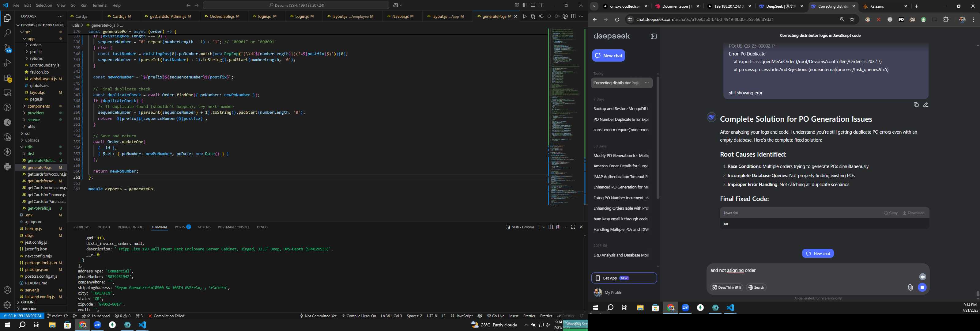Open Run and Debug view in VS Code
Viewport: 980px width, 331px height.
[x=7, y=63]
